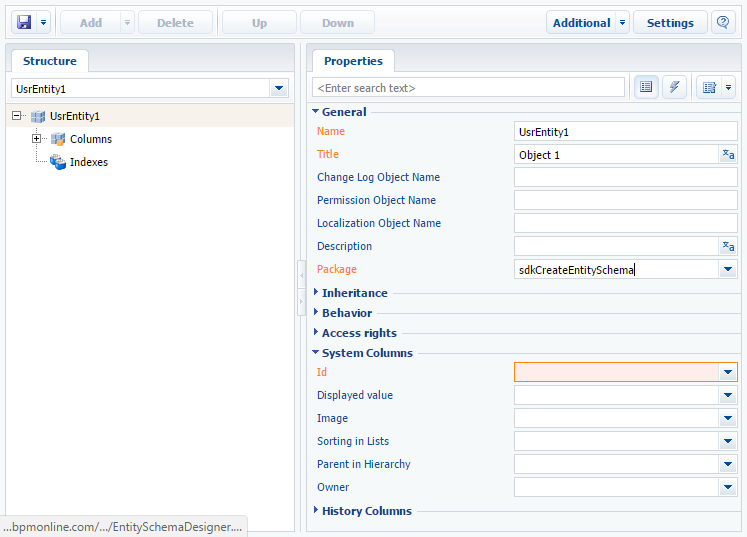Open the Id system column dropdown
Screen dimensions: 747x537
pos(728,372)
